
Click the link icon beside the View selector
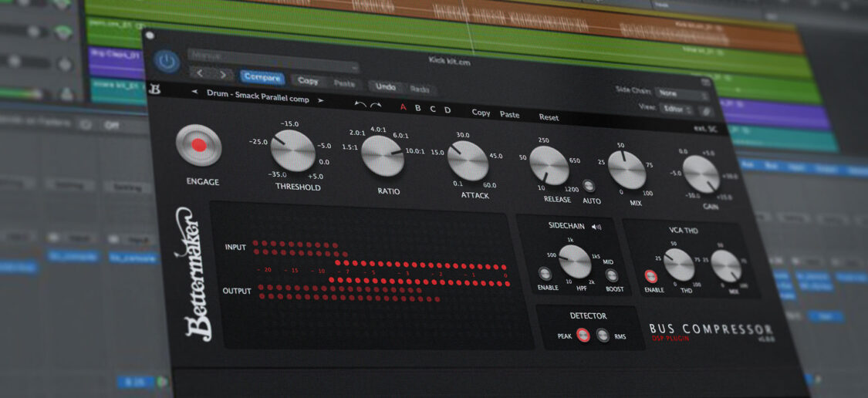[707, 111]
